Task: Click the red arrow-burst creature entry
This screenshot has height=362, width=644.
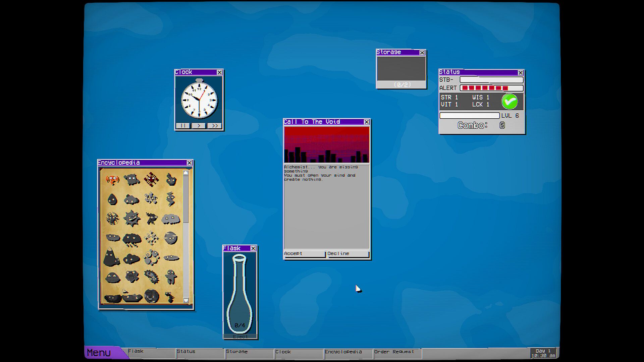Action: 151,179
